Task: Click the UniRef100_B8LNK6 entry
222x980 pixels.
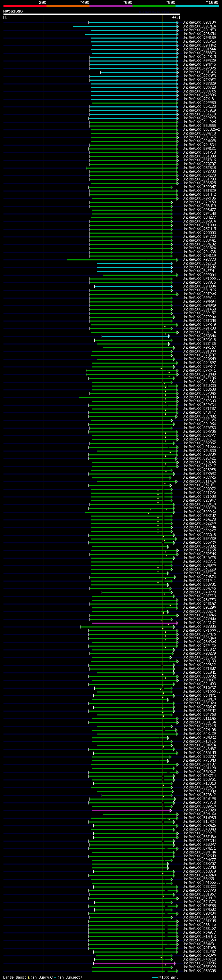Action: [x=199, y=290]
